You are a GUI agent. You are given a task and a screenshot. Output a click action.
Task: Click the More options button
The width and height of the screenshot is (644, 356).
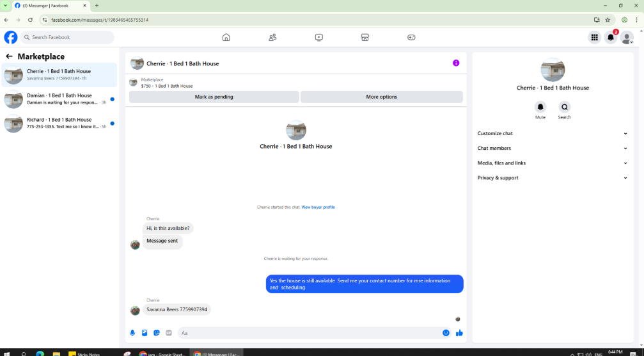pyautogui.click(x=382, y=97)
